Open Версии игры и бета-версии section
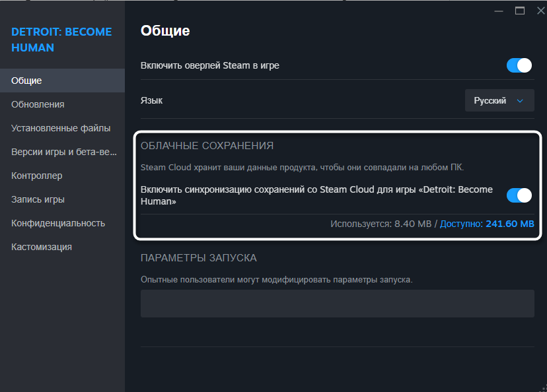This screenshot has width=547, height=392. tap(63, 152)
